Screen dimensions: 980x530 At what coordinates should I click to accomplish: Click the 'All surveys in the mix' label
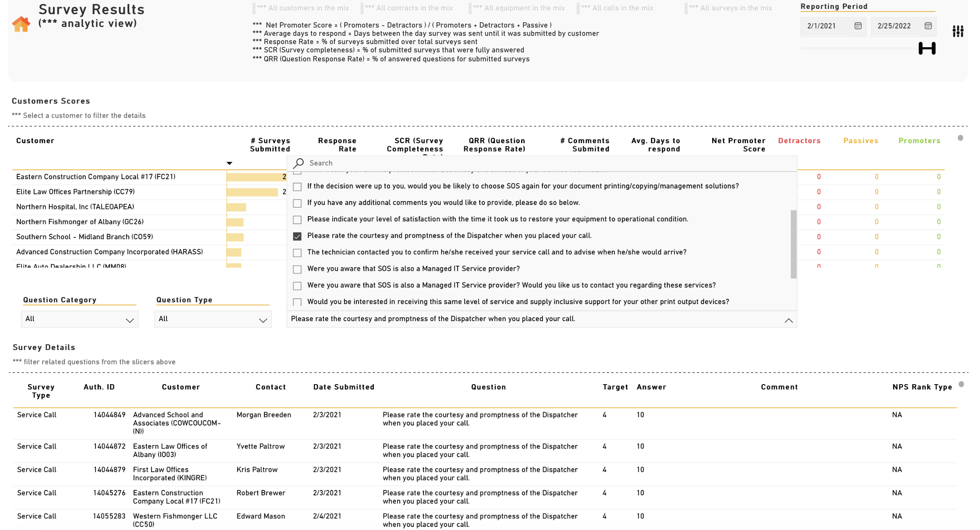[x=730, y=8]
